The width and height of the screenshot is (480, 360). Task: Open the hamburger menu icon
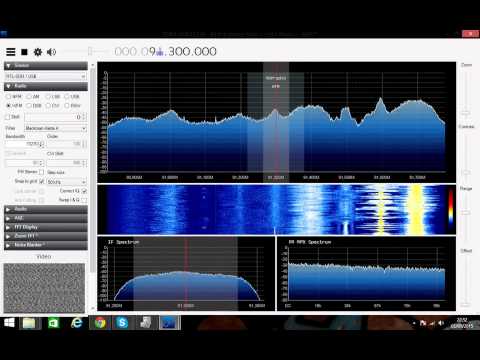coord(11,52)
